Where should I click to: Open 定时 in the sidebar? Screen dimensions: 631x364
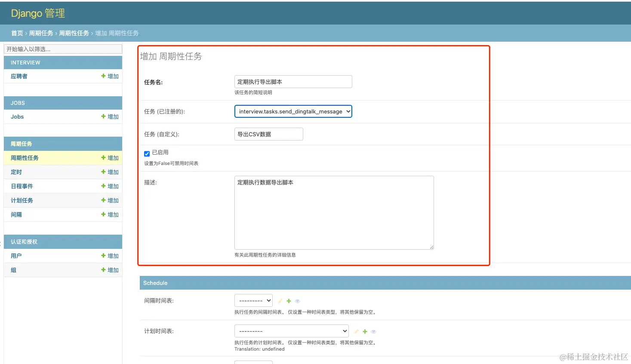click(16, 172)
